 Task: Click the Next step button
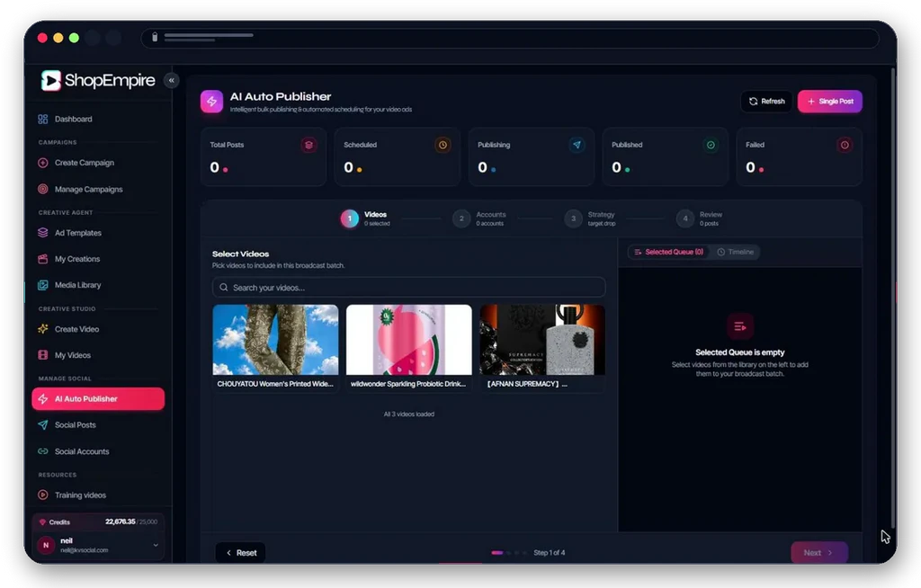point(819,553)
